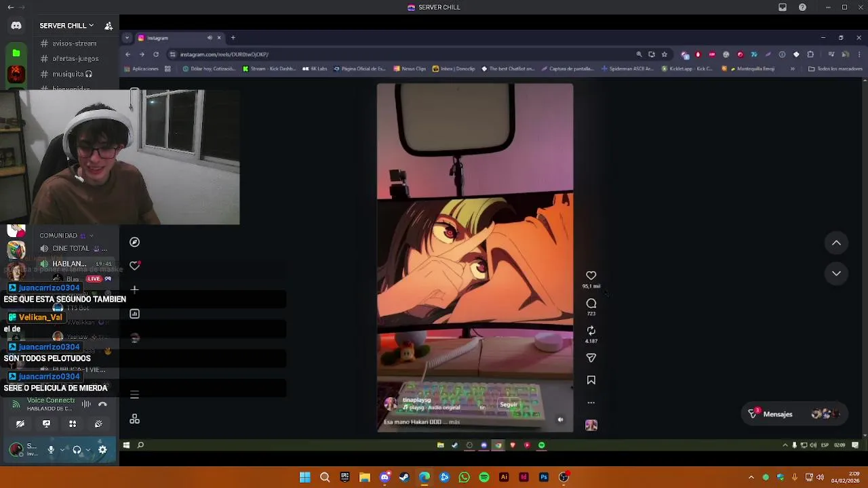Open Instagram dashboard chart icon
Screen dimensions: 868x488
pos(134,314)
